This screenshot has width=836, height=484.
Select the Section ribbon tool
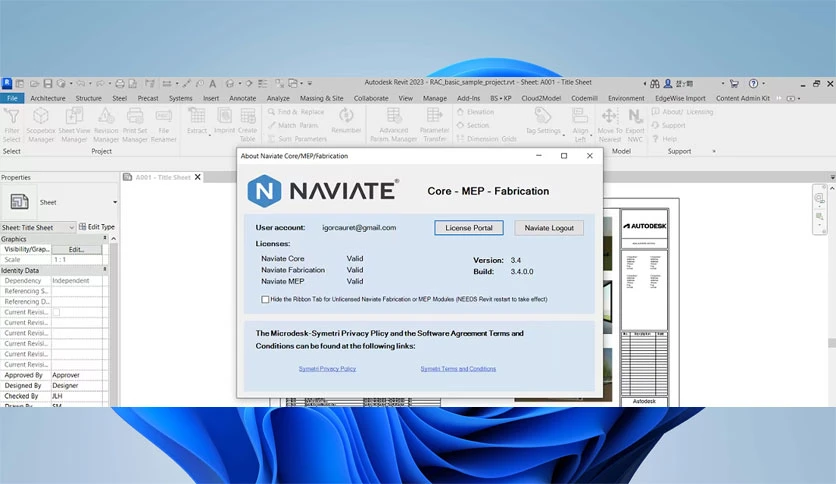coord(473,125)
